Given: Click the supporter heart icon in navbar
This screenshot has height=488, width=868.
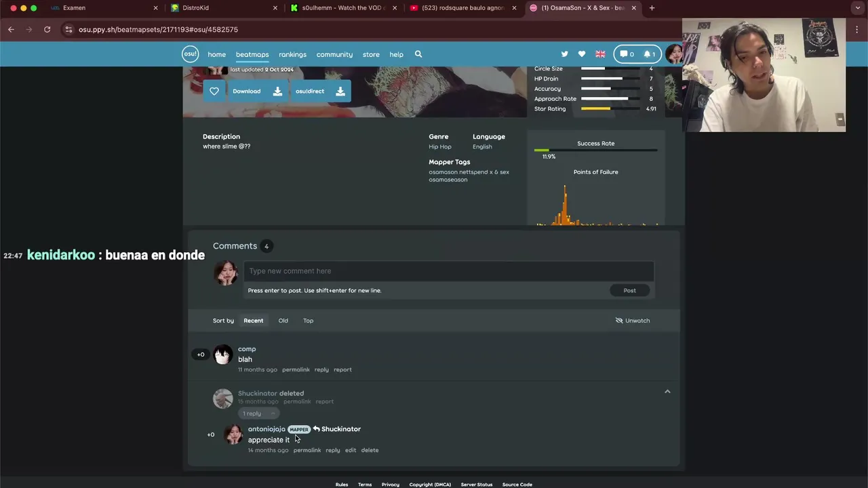Looking at the screenshot, I should [582, 54].
